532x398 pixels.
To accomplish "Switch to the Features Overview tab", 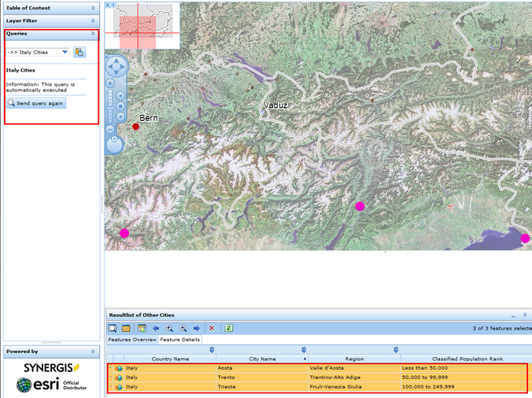I will (x=132, y=339).
